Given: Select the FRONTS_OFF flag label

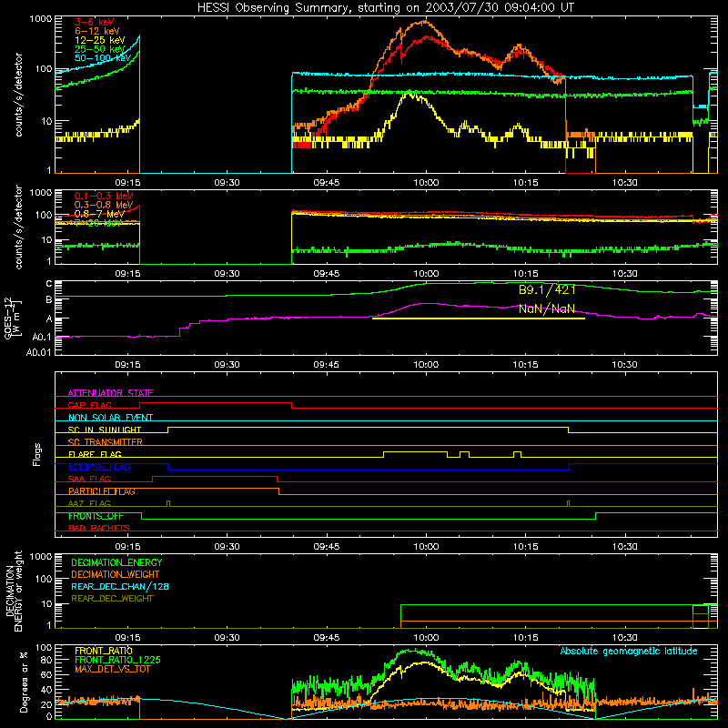Looking at the screenshot, I should point(96,516).
